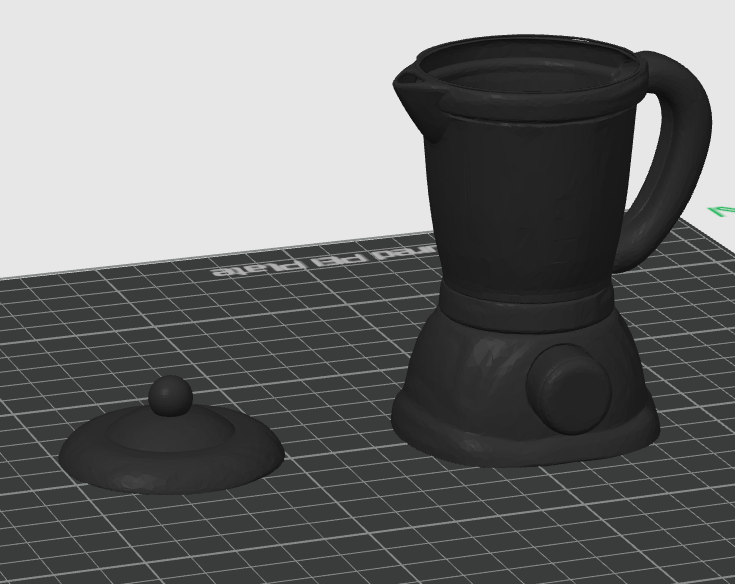Click the round dial on the base

(570, 389)
